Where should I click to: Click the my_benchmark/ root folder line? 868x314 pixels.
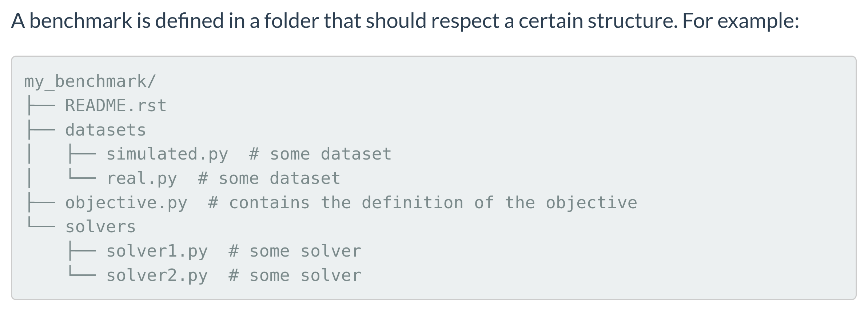pos(90,81)
